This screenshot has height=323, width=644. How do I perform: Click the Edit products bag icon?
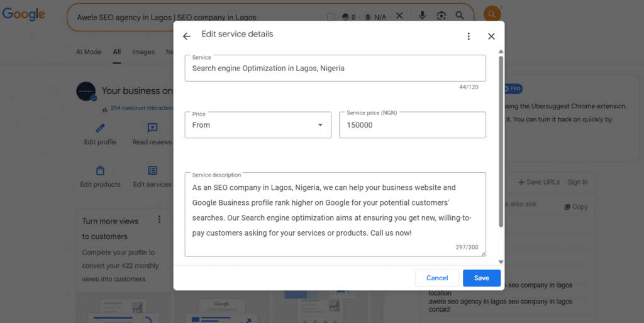pyautogui.click(x=100, y=171)
